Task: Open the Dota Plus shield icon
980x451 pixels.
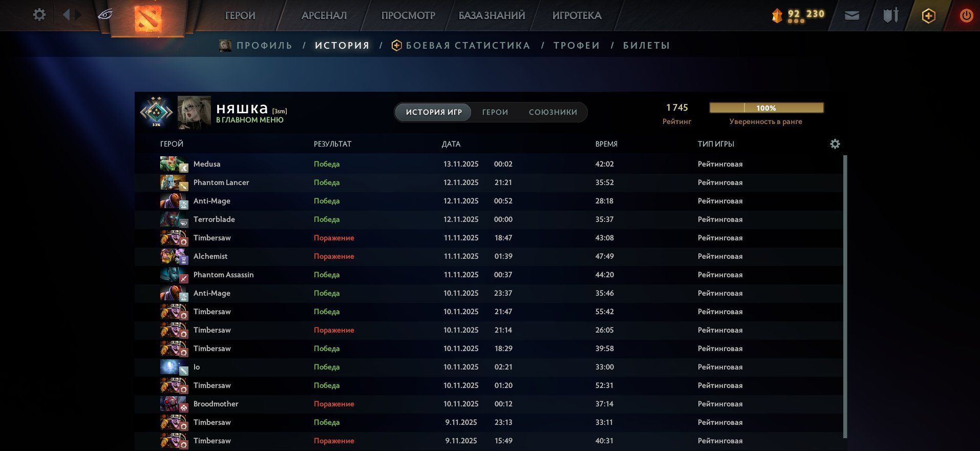Action: [x=928, y=16]
